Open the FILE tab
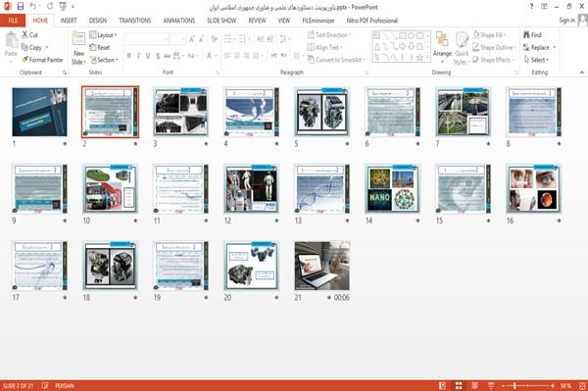Image resolution: width=588 pixels, height=391 pixels. 13,21
